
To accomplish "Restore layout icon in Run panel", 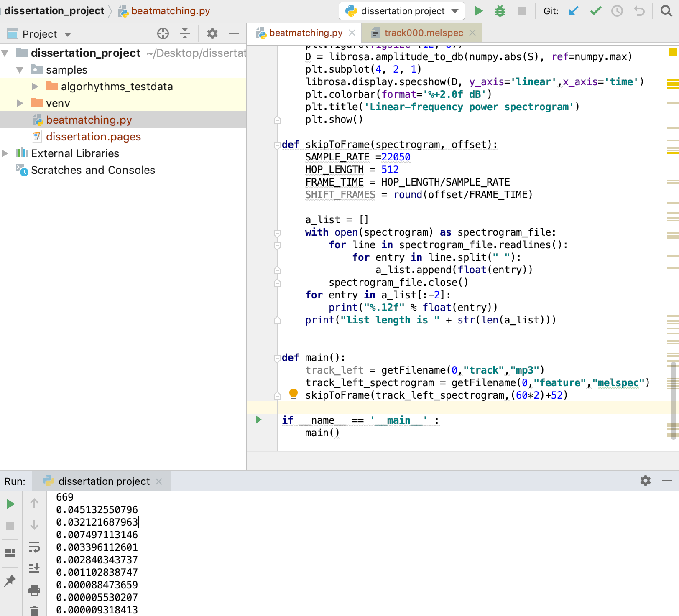I will (10, 553).
